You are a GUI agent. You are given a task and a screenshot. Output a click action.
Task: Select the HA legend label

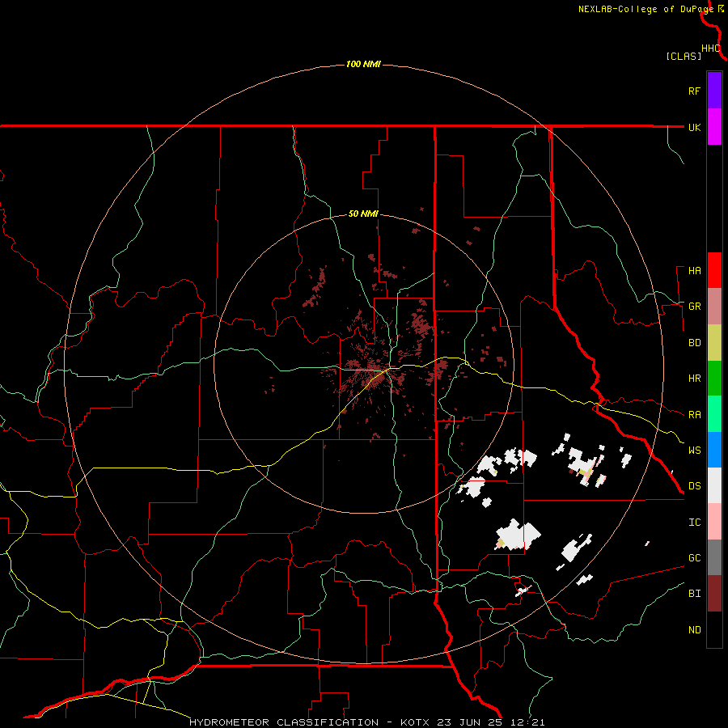[694, 271]
